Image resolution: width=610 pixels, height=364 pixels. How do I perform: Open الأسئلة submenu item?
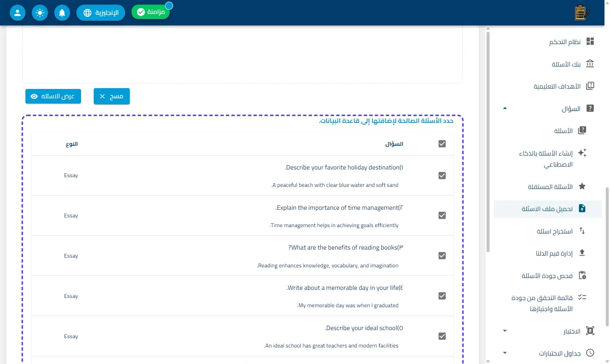[563, 131]
